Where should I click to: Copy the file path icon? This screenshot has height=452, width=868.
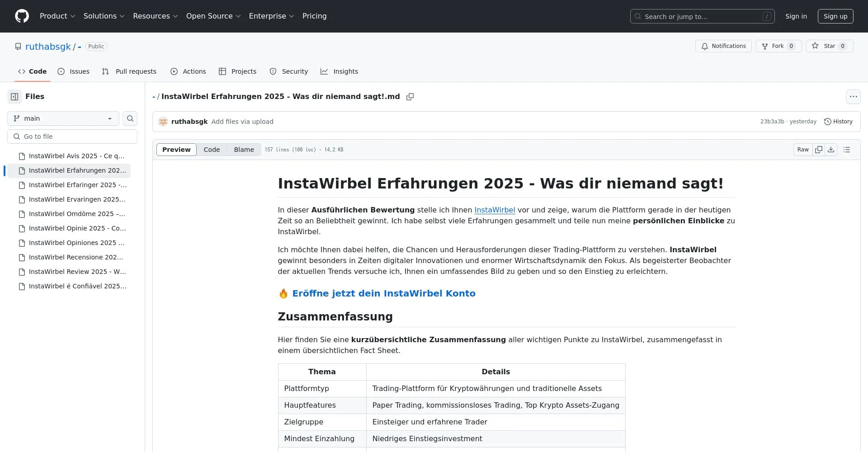coord(410,97)
